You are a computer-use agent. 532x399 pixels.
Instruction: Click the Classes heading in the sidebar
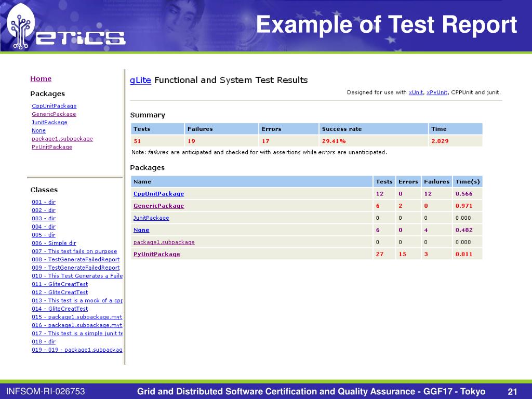tap(44, 190)
